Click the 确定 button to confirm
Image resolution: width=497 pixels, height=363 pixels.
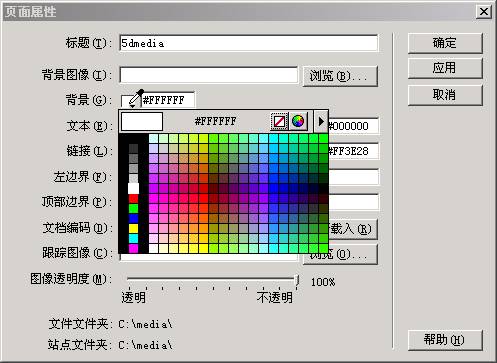click(x=445, y=43)
